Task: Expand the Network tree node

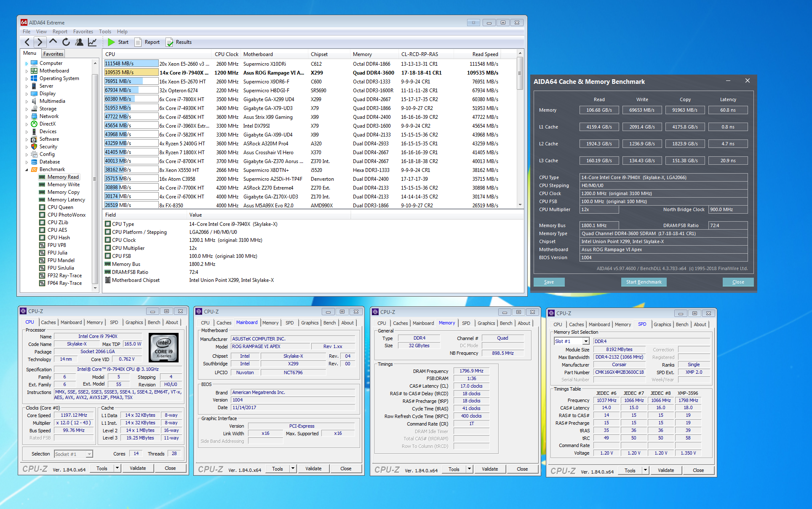Action: pos(27,117)
